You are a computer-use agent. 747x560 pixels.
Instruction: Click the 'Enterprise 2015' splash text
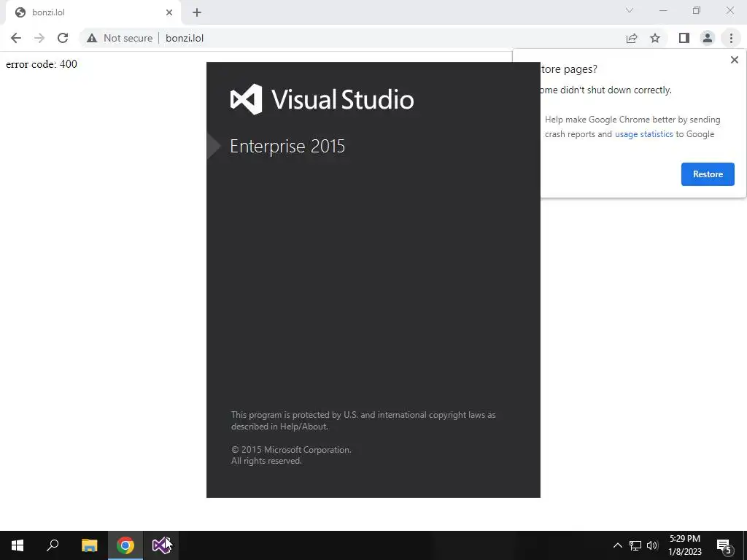pos(287,146)
